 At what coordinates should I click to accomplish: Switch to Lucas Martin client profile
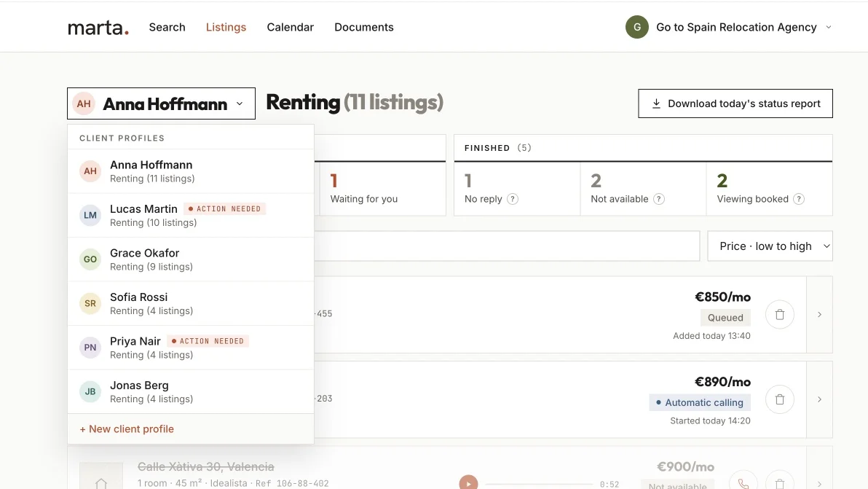(191, 216)
